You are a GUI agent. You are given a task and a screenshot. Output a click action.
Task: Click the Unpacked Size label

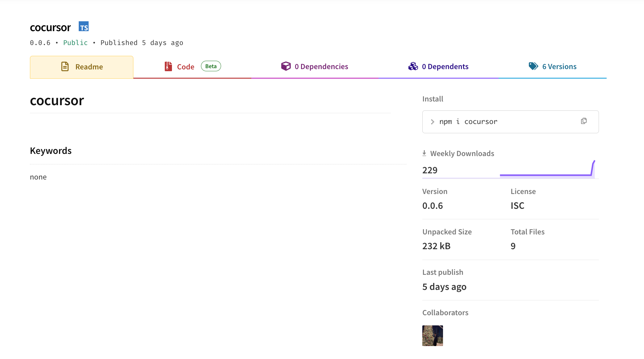447,232
